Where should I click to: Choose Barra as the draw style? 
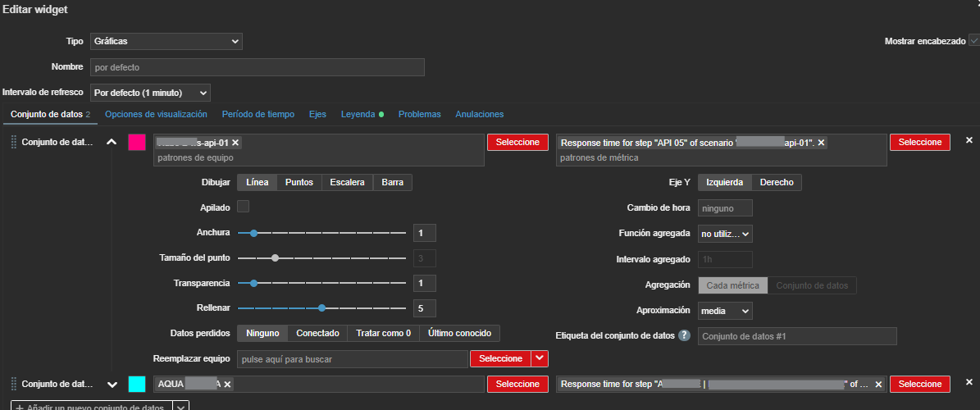[x=392, y=183]
